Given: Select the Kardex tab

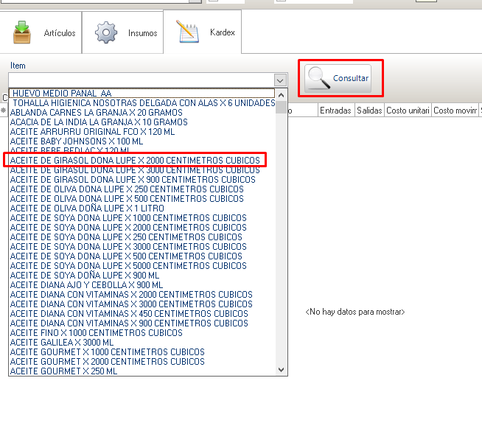Looking at the screenshot, I should click(x=202, y=33).
